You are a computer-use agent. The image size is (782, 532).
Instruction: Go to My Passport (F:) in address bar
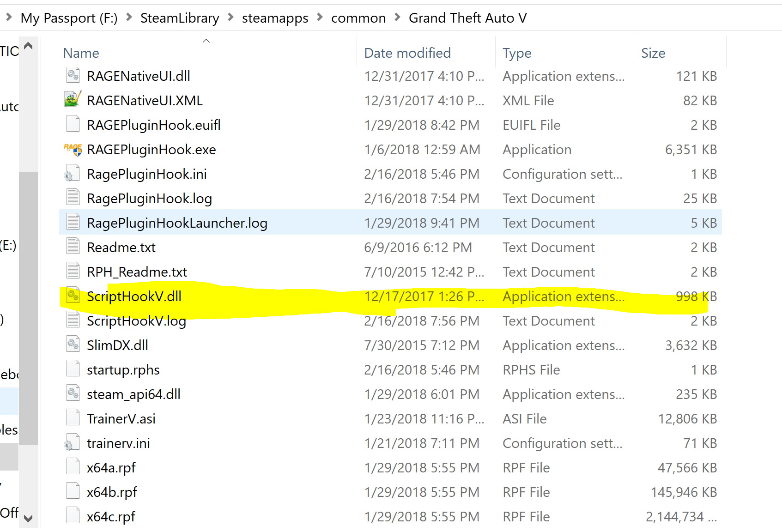point(69,18)
